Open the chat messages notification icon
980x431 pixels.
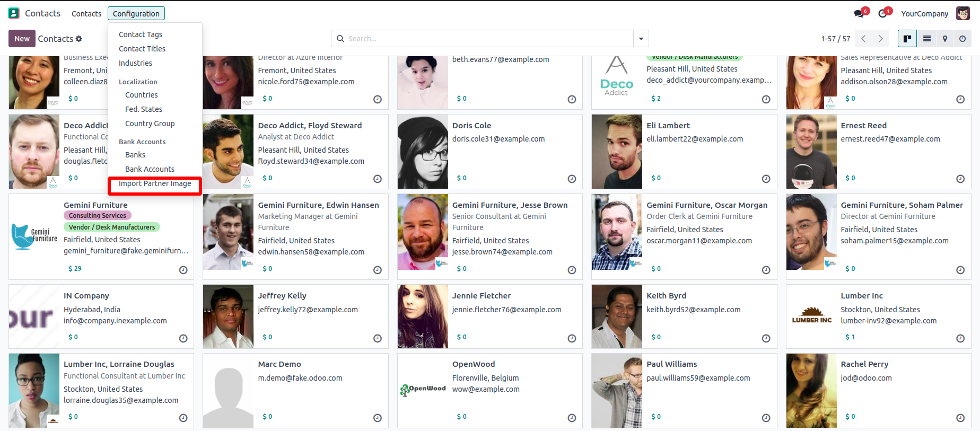[859, 14]
